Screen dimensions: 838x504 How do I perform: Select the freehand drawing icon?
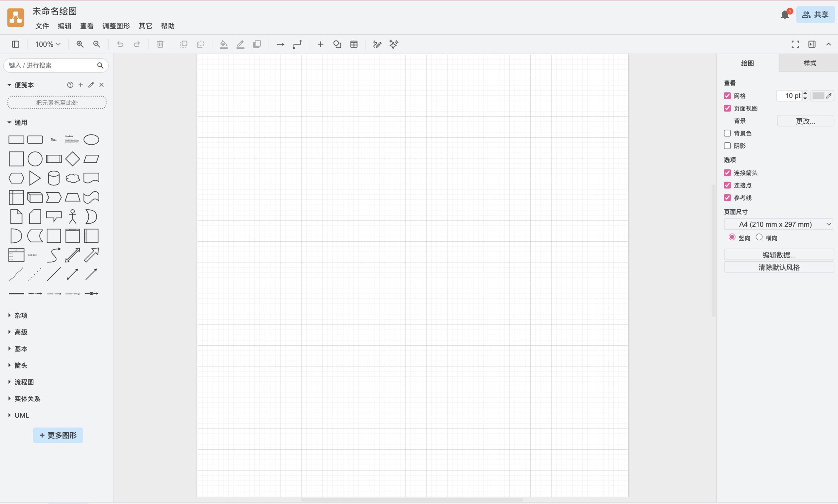377,44
